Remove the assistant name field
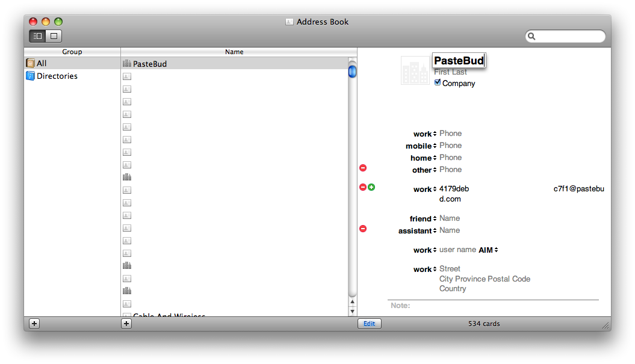Image resolution: width=635 pixels, height=364 pixels. click(x=363, y=229)
